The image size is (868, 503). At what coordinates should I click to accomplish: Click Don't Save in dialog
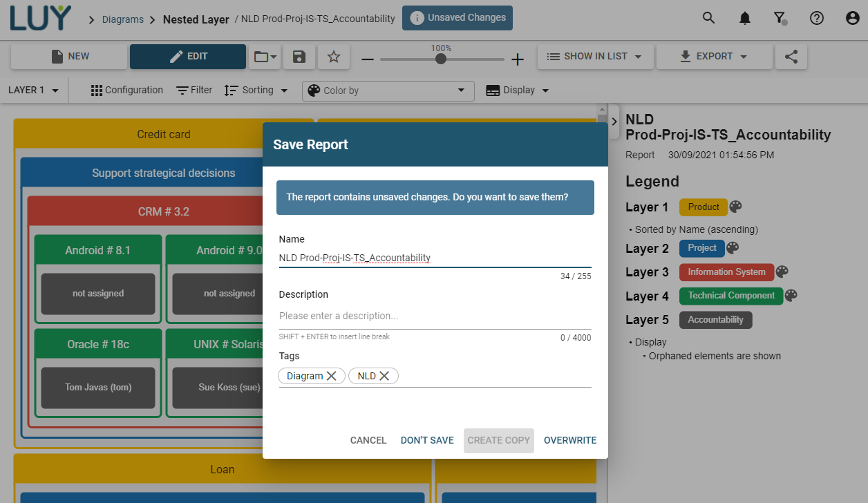[x=427, y=440]
